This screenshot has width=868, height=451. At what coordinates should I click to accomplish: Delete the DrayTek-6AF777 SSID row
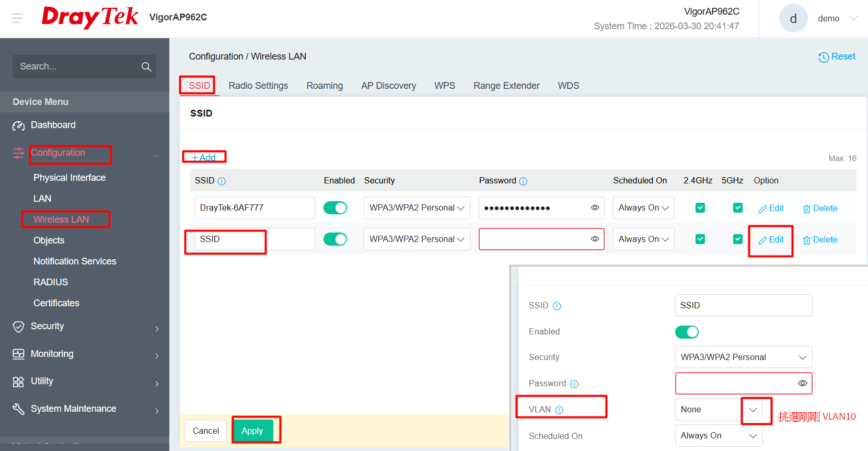pyautogui.click(x=820, y=208)
